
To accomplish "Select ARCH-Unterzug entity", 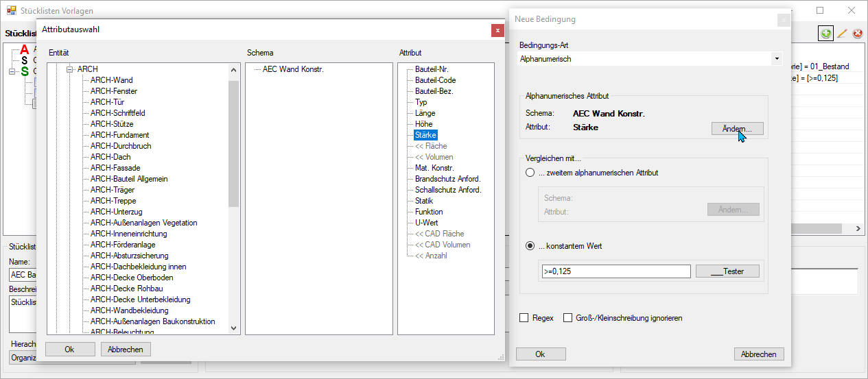I will tap(115, 212).
